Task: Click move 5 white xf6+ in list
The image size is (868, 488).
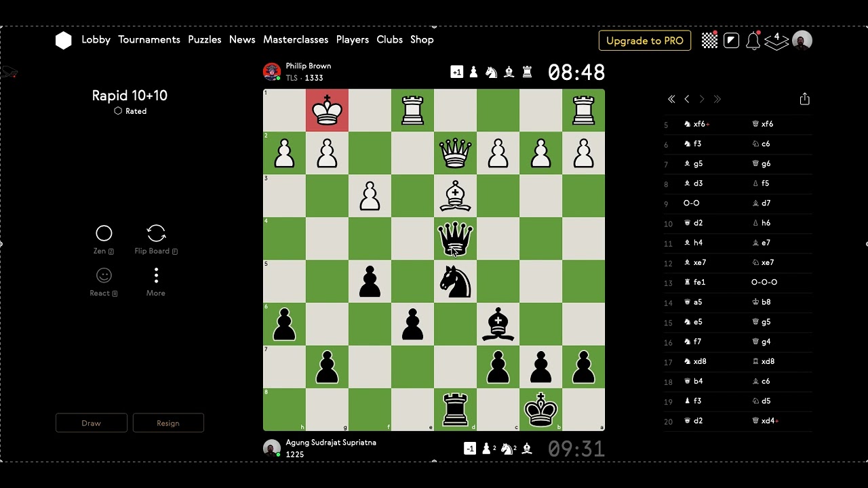Action: (x=696, y=124)
